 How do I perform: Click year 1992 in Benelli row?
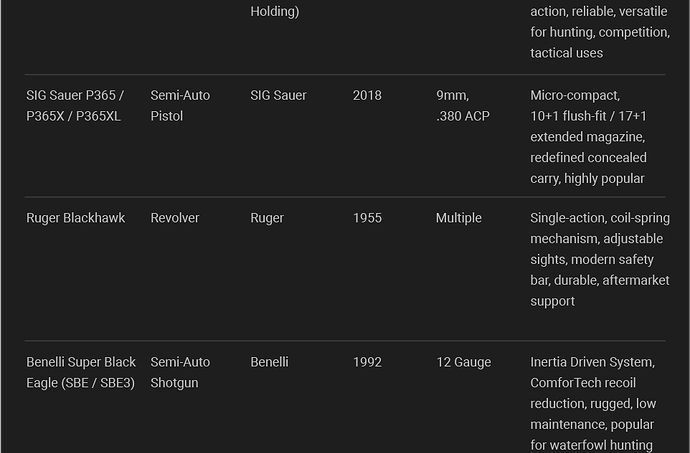(x=367, y=362)
